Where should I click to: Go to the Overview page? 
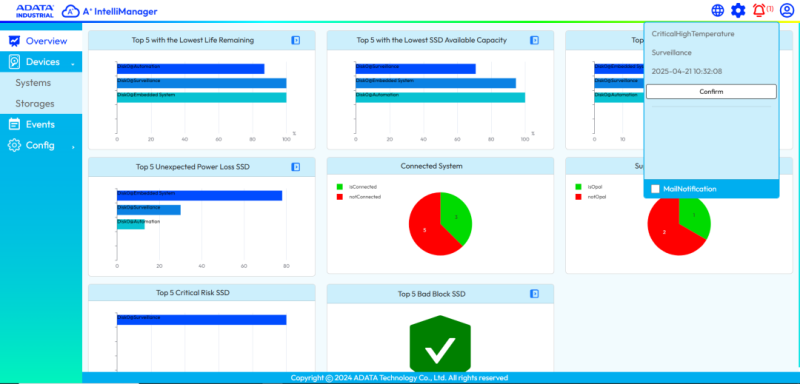click(x=41, y=41)
